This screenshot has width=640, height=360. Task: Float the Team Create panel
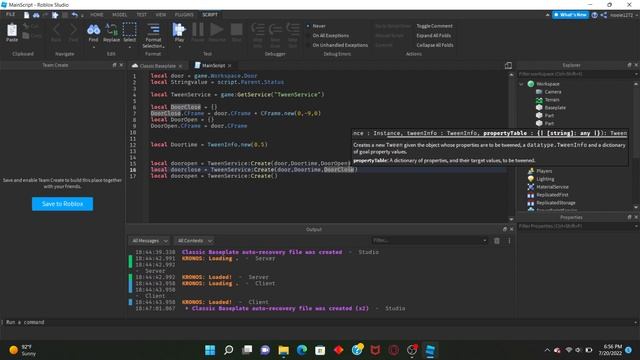(x=115, y=65)
